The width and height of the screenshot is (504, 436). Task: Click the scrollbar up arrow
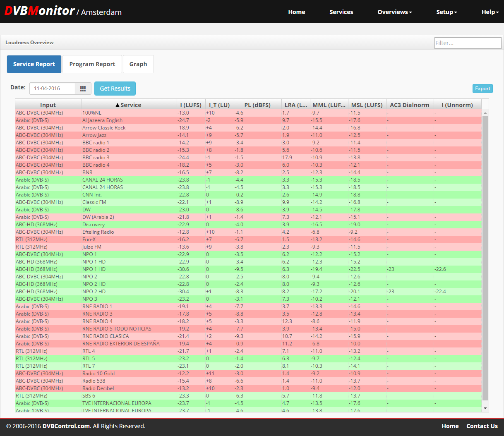coord(485,113)
